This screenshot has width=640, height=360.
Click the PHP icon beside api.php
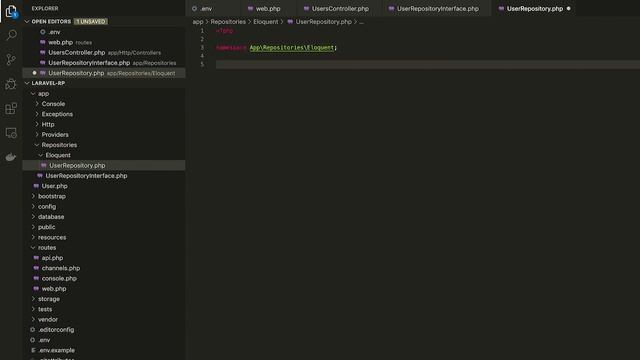click(x=36, y=258)
